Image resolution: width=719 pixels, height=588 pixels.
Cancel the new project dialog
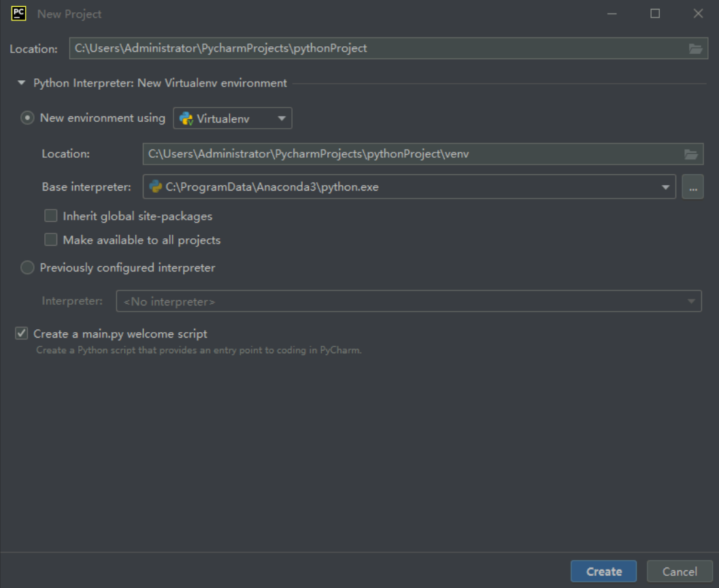(x=680, y=571)
